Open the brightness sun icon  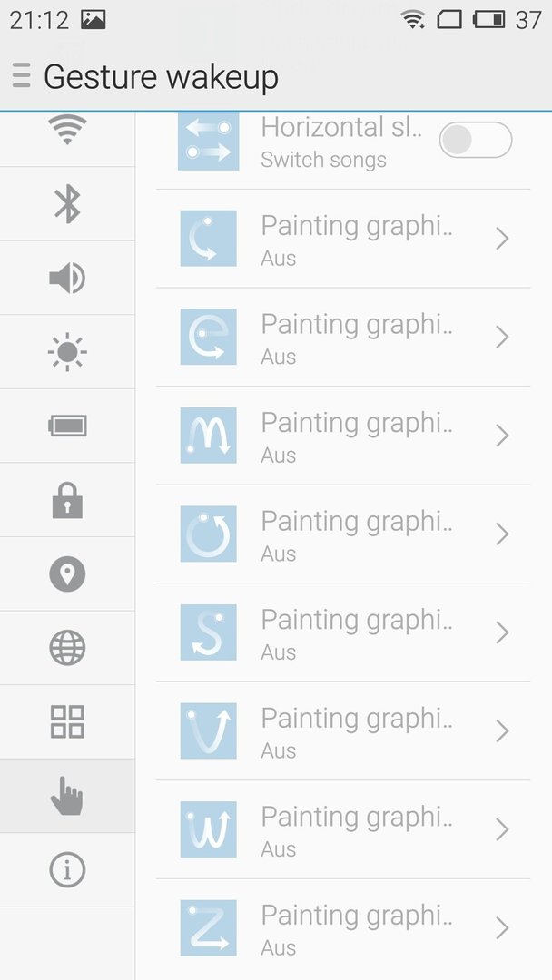67,352
